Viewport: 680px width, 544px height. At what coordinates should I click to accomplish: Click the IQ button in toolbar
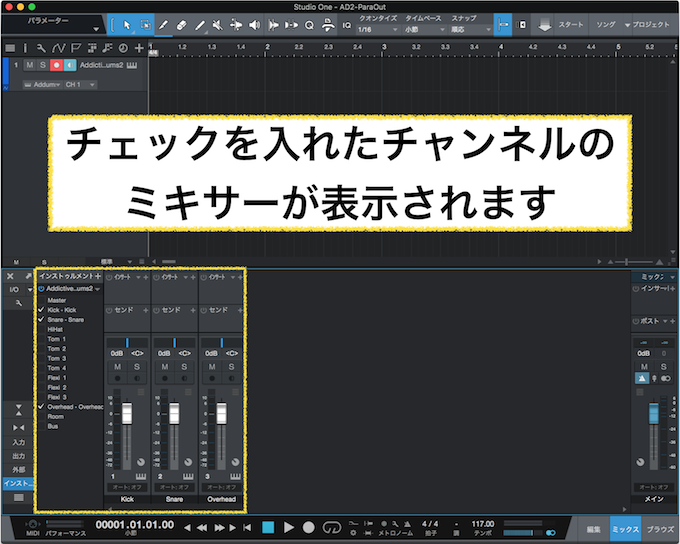tap(347, 25)
